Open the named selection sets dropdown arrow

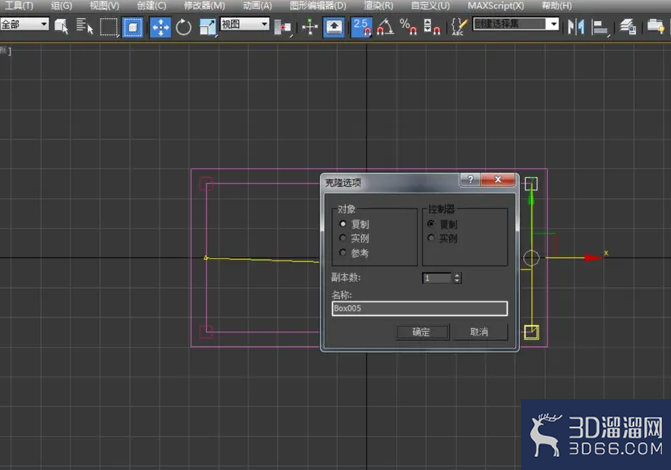tap(554, 24)
